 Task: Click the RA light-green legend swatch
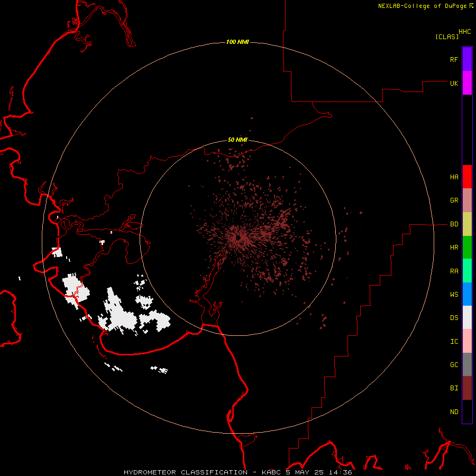pos(467,271)
